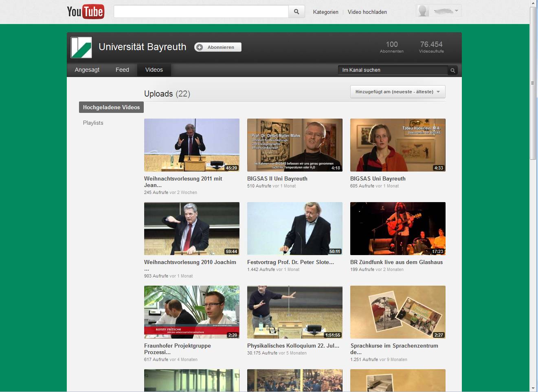538x392 pixels.
Task: Focus the main YouTube search field
Action: pyautogui.click(x=201, y=12)
